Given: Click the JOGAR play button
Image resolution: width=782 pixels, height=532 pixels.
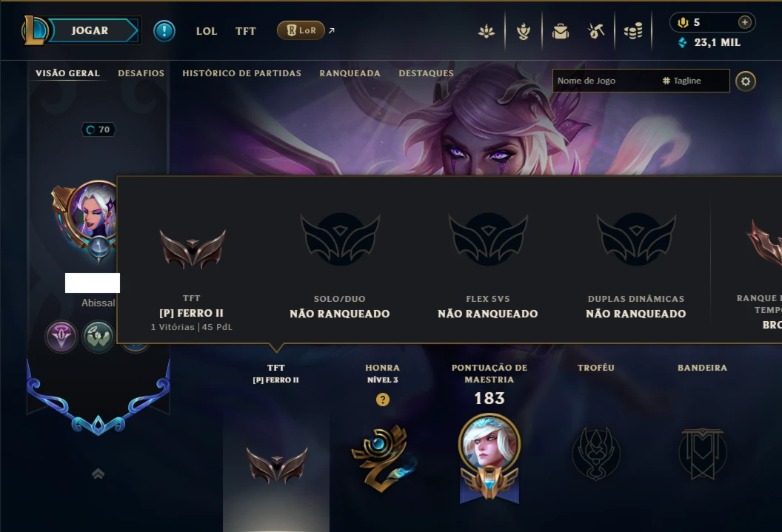Looking at the screenshot, I should (x=90, y=30).
